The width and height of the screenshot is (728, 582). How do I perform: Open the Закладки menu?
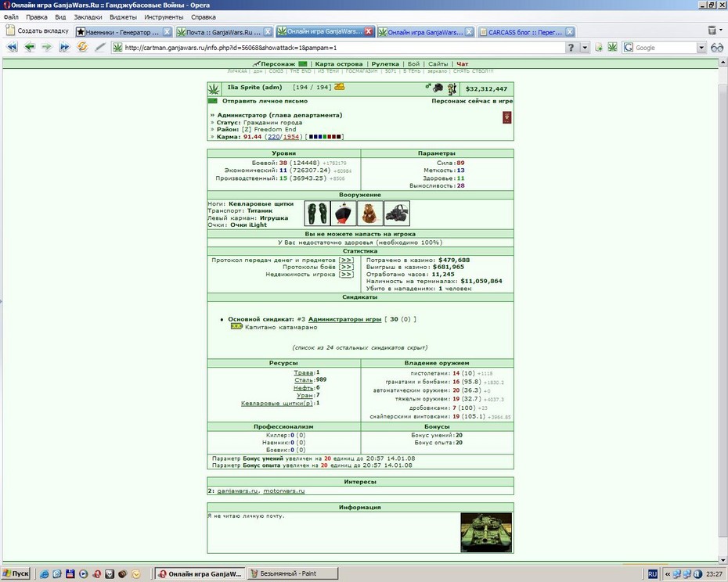(88, 17)
